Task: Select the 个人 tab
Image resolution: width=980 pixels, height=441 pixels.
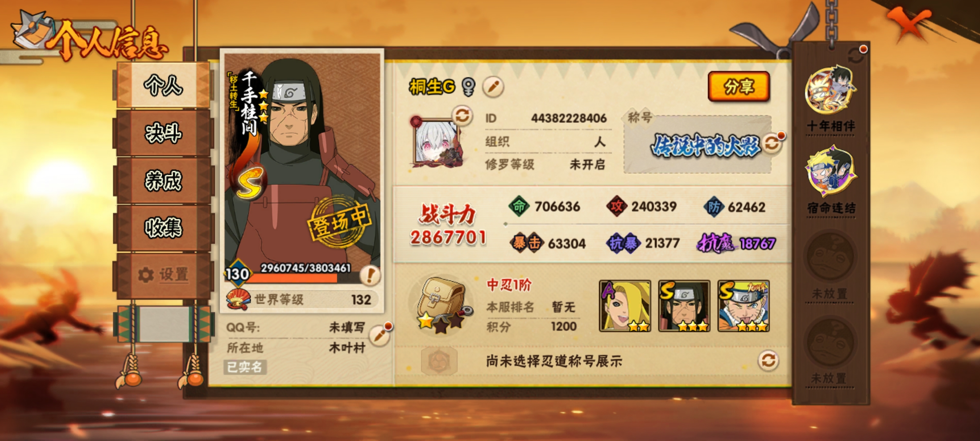Action: [163, 85]
